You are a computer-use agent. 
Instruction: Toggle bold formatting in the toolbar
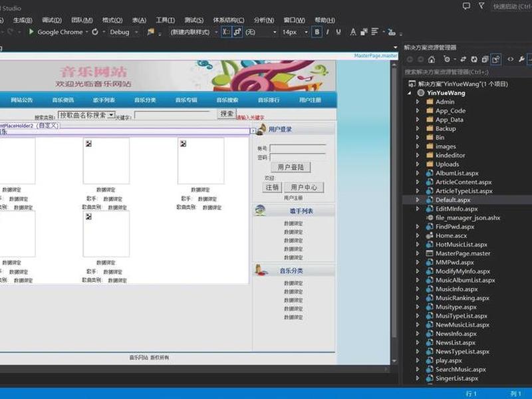pos(317,32)
